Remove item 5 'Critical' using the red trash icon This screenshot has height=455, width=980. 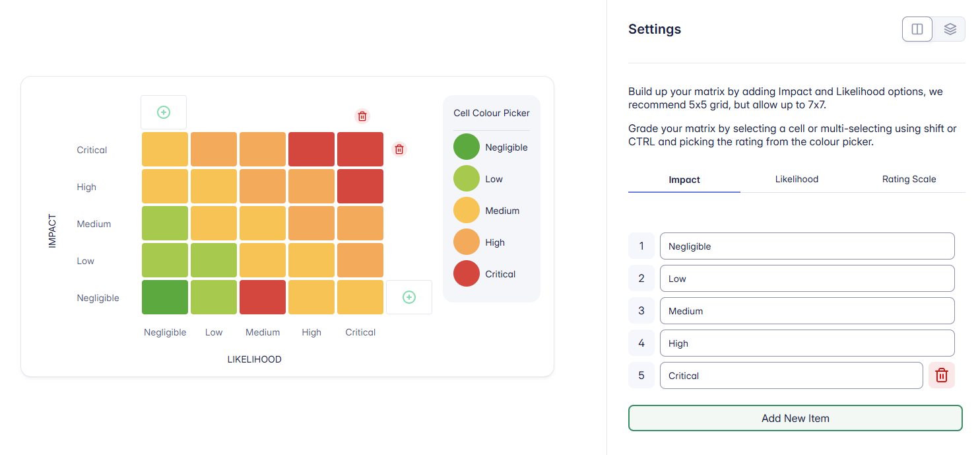pyautogui.click(x=941, y=375)
